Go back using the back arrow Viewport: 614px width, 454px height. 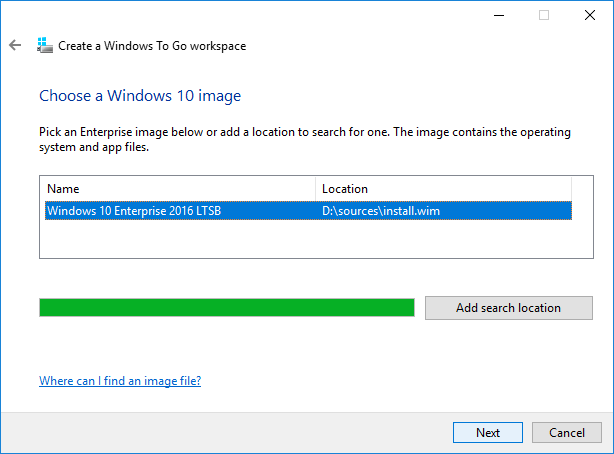(15, 45)
